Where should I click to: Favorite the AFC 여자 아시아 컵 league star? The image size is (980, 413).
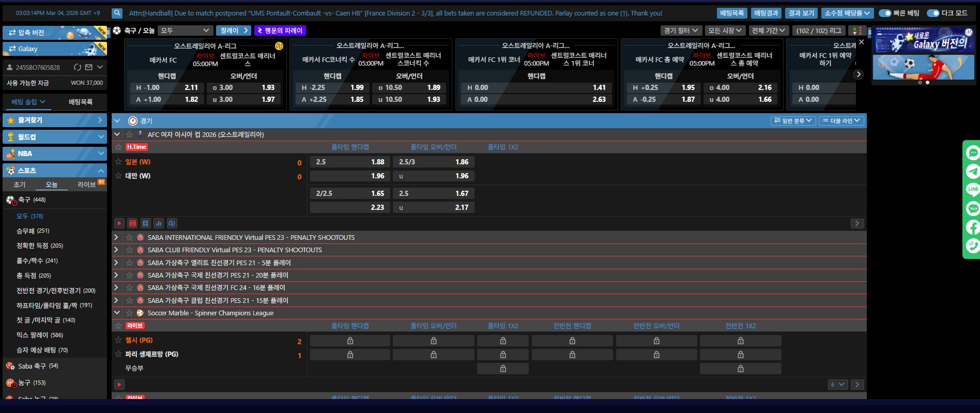(x=130, y=134)
